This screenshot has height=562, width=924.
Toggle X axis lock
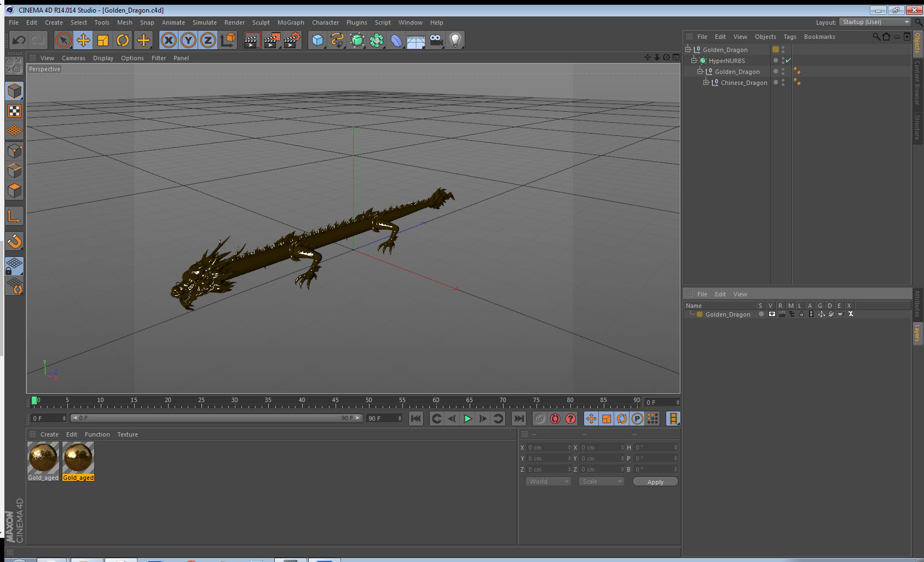coord(169,40)
